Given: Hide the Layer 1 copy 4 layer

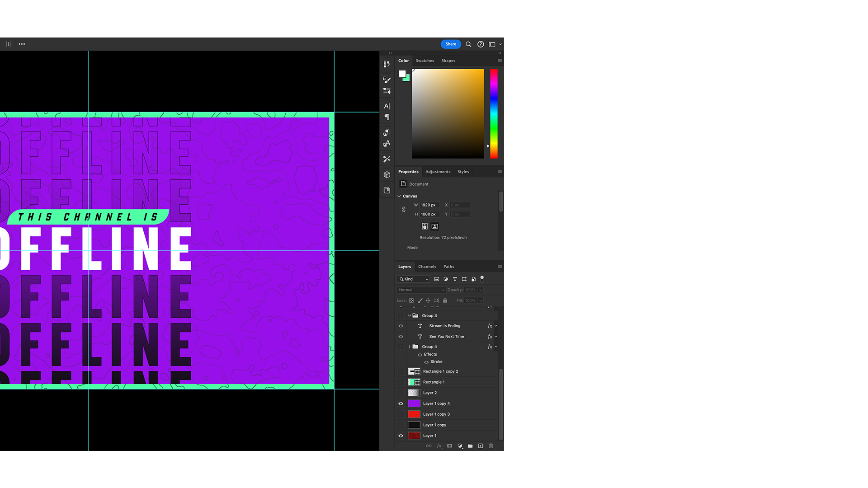Looking at the screenshot, I should [x=401, y=404].
